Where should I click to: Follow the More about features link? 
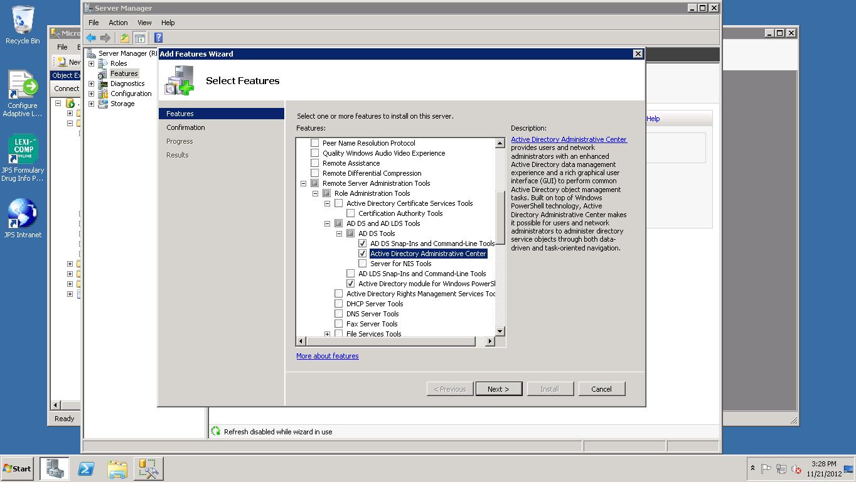(327, 356)
